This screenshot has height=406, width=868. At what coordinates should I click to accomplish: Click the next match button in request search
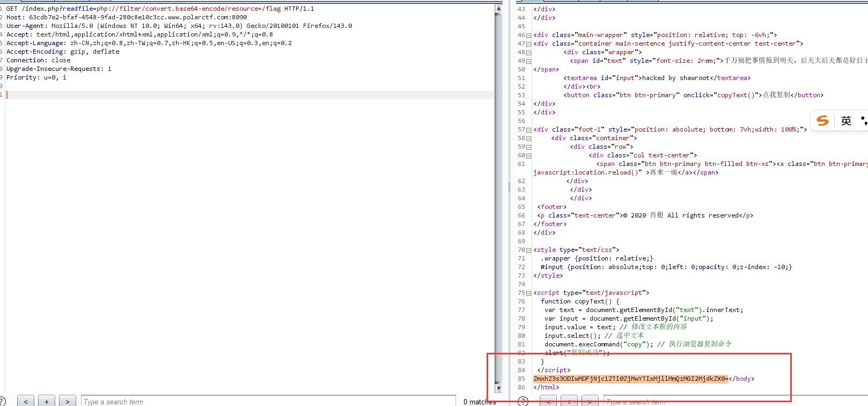(x=67, y=401)
